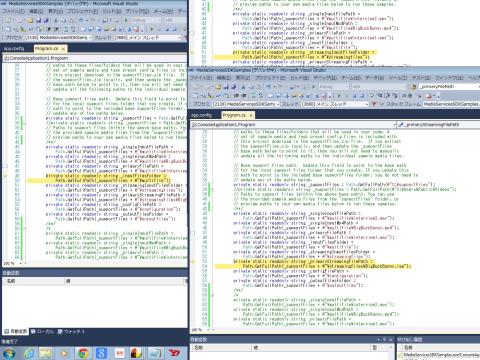Click 名前 column header in front 自動変数 panel
The image size is (480, 360).
click(x=221, y=348)
